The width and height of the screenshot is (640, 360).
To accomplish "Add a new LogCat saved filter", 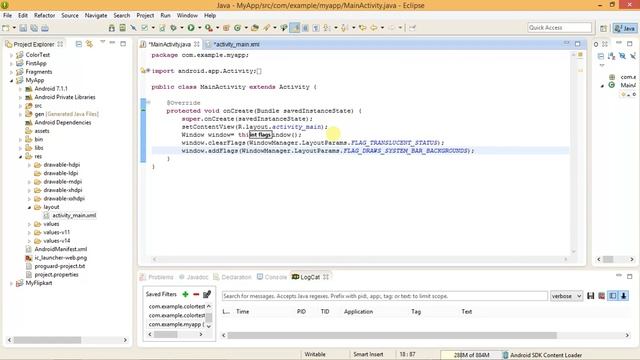I will (x=185, y=294).
